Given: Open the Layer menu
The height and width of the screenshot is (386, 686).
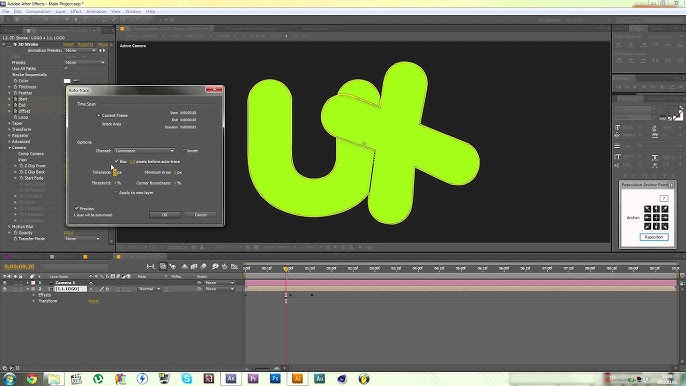Looking at the screenshot, I should 61,11.
